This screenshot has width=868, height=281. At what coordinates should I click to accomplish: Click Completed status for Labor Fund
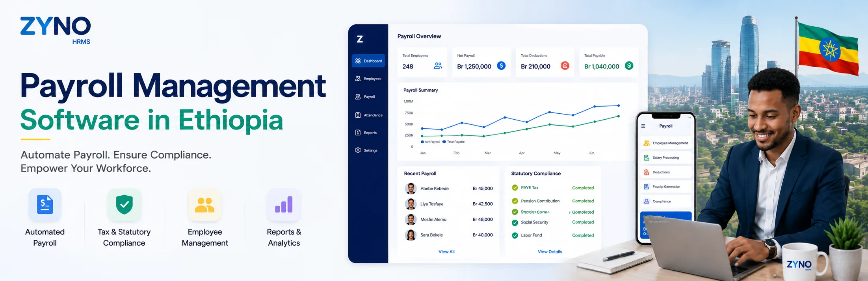coord(583,235)
